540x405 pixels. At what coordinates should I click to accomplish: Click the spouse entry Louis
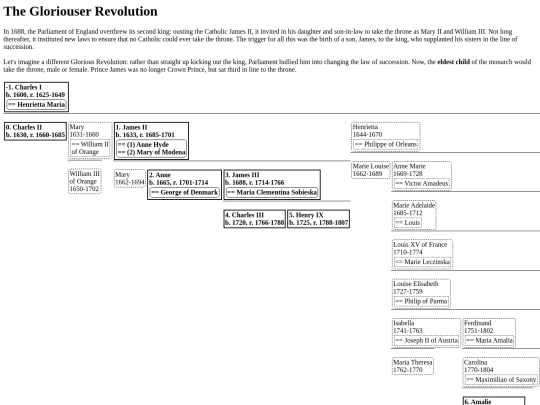[408, 223]
